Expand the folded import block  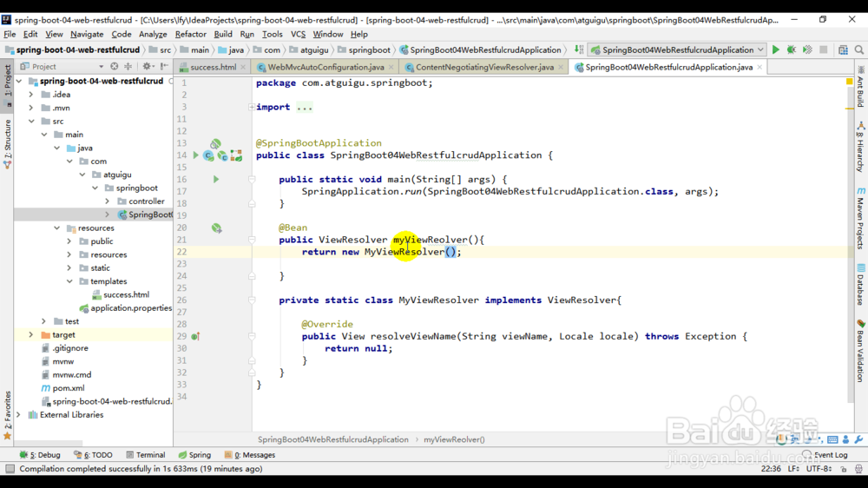pos(252,107)
